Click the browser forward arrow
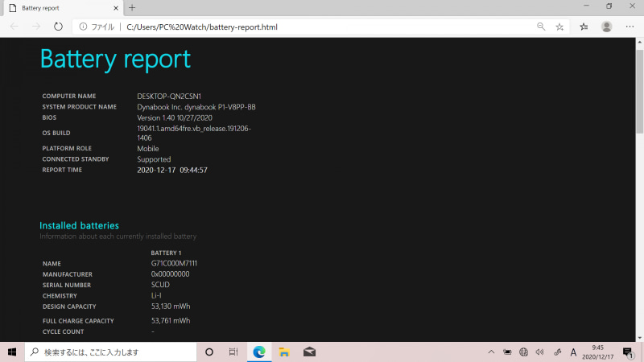Image resolution: width=644 pixels, height=362 pixels. pos(36,27)
